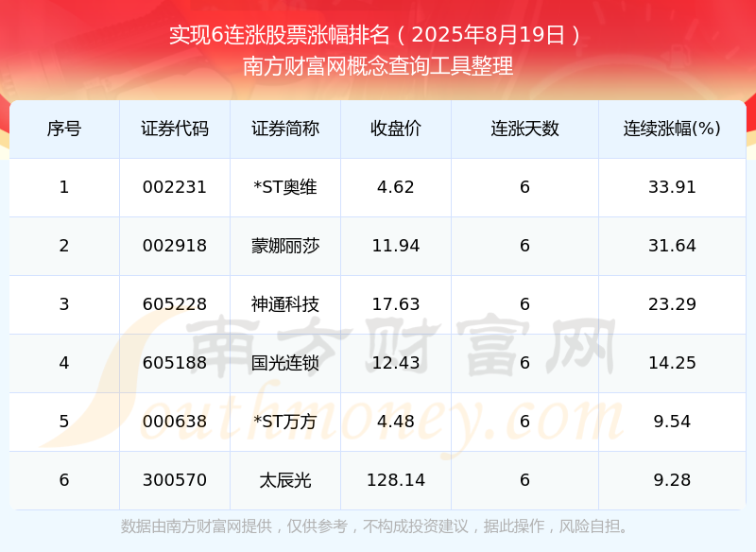Select stock code 000638
756x552 pixels.
coord(175,422)
